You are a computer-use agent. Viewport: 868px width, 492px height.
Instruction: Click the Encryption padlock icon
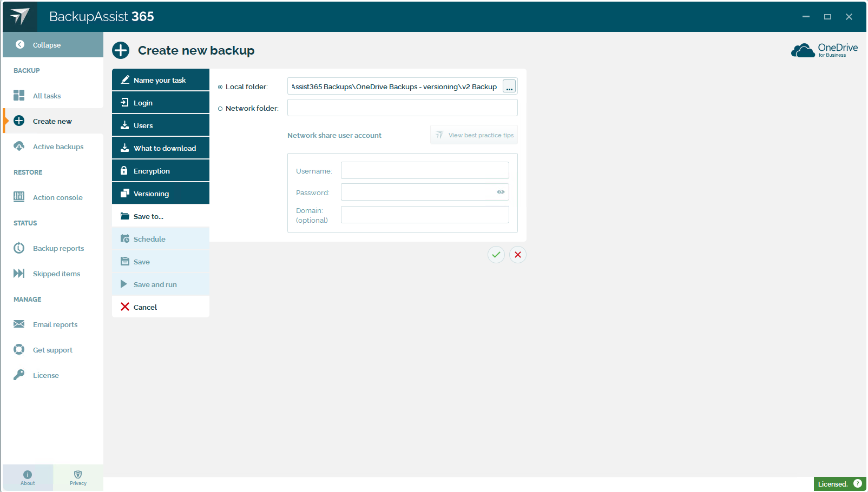point(124,170)
